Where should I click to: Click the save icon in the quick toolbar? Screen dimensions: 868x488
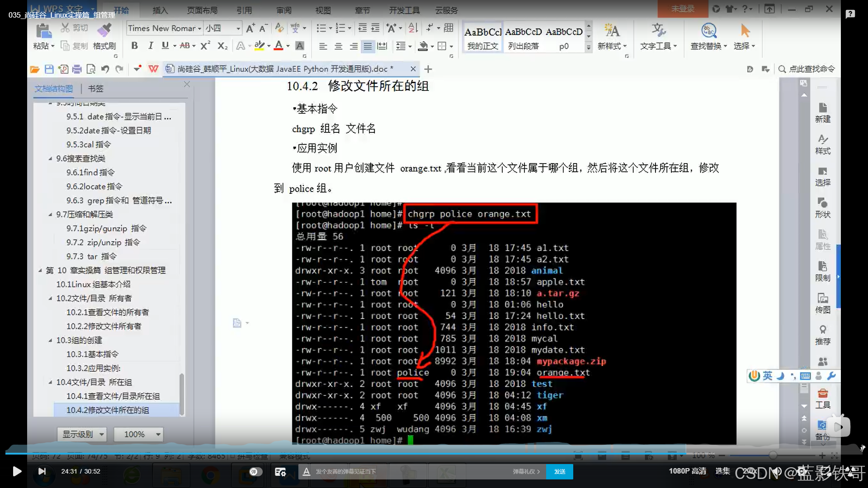[x=49, y=69]
